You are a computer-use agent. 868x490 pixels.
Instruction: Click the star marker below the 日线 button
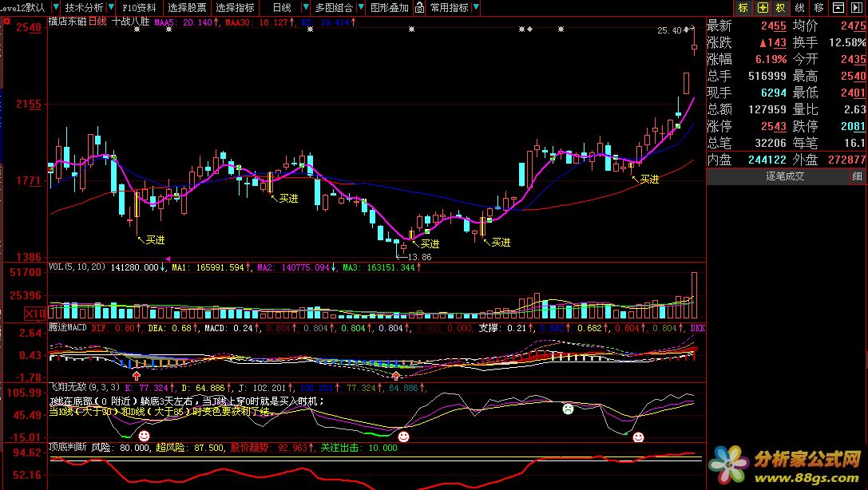pos(310,30)
